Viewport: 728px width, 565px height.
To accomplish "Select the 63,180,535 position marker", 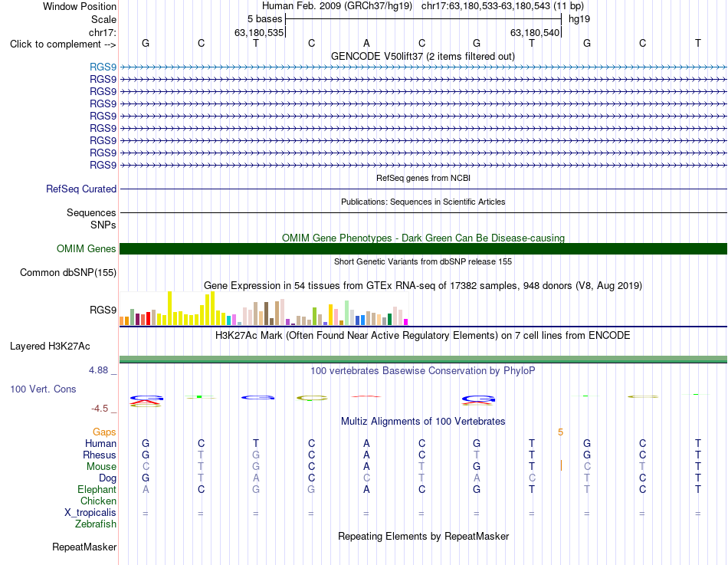I will tap(258, 32).
